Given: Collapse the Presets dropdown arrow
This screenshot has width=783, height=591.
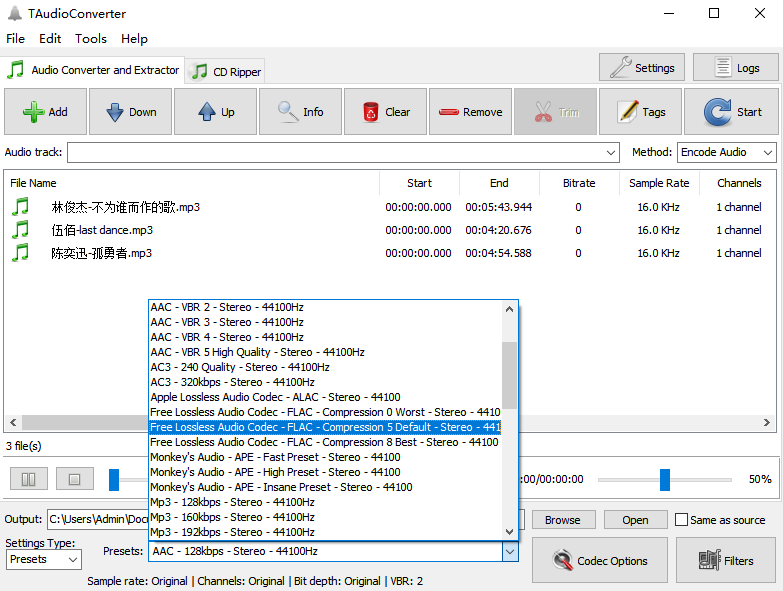Looking at the screenshot, I should pos(510,552).
